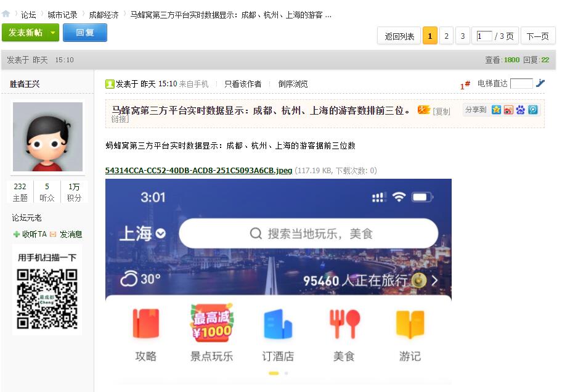Click the 查看:1800 view count text
Viewport: 570px width, 392px height.
pos(502,60)
